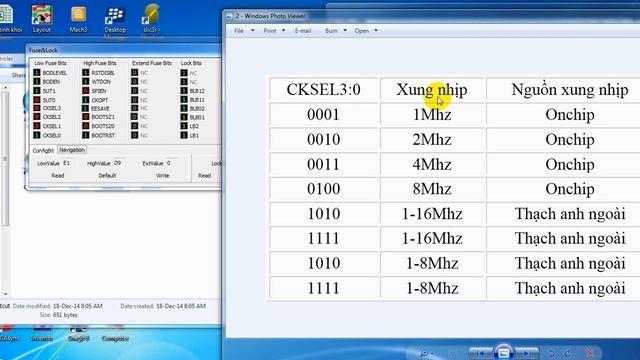The height and width of the screenshot is (360, 640).
Task: Toggle the CKOPT high fuse bit
Action: coord(86,100)
